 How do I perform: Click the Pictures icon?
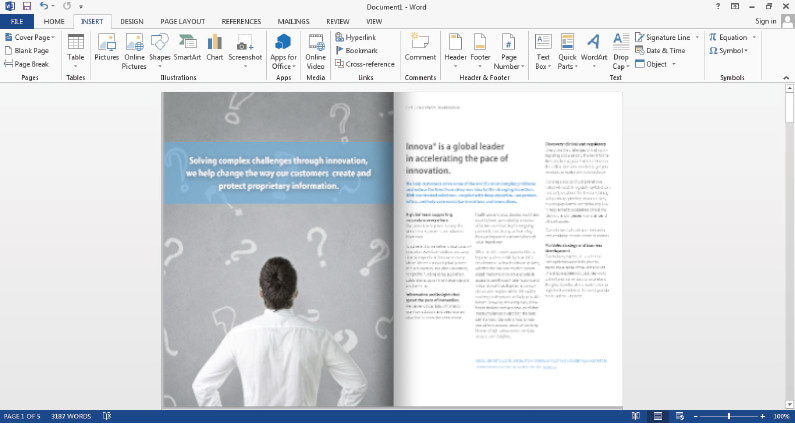click(106, 48)
